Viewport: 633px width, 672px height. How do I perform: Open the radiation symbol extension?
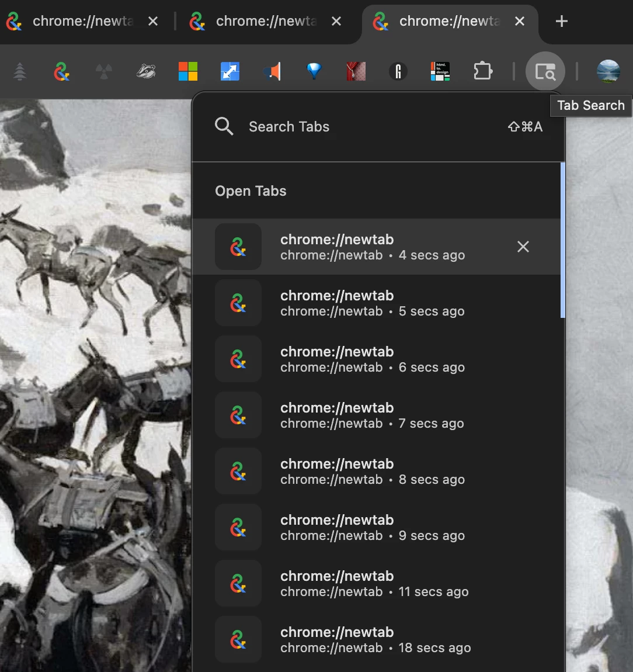coord(103,71)
